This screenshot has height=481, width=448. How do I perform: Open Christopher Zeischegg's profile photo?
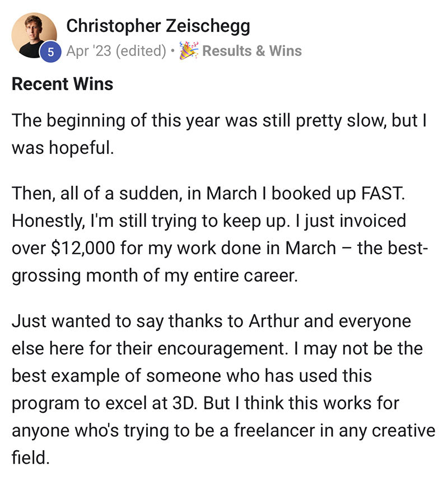click(34, 35)
